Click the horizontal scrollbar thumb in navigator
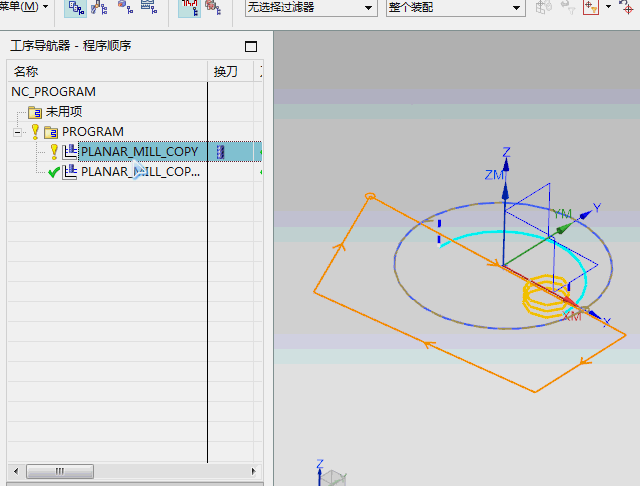The image size is (640, 486). pos(60,471)
